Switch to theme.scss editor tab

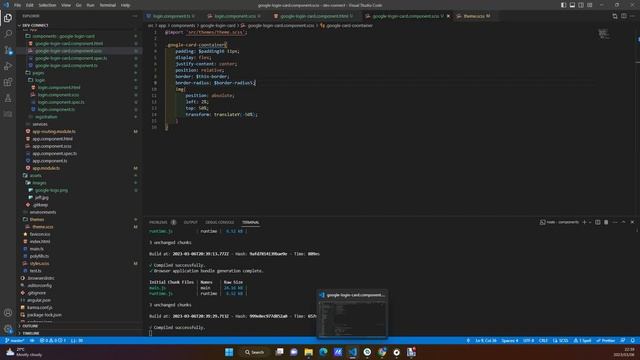pos(473,16)
